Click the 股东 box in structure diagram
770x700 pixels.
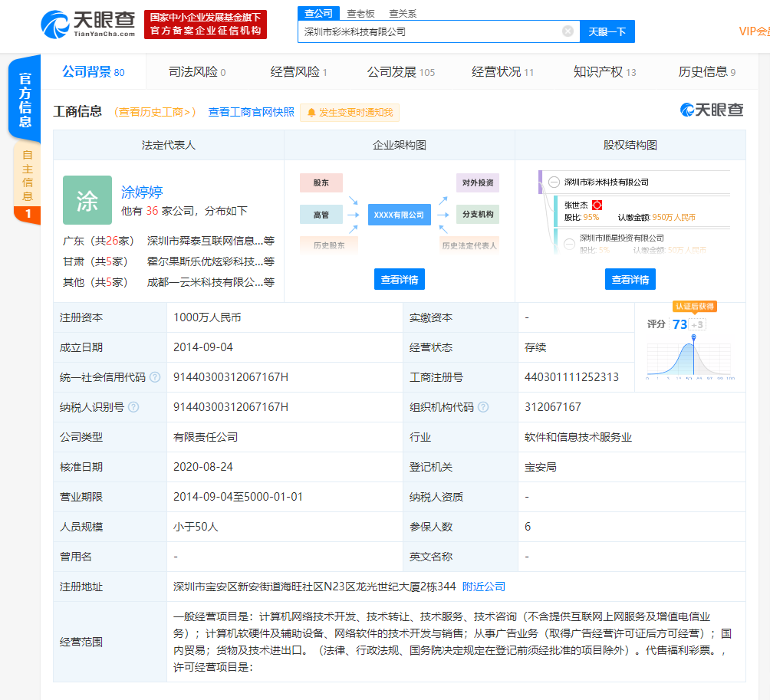tap(321, 182)
